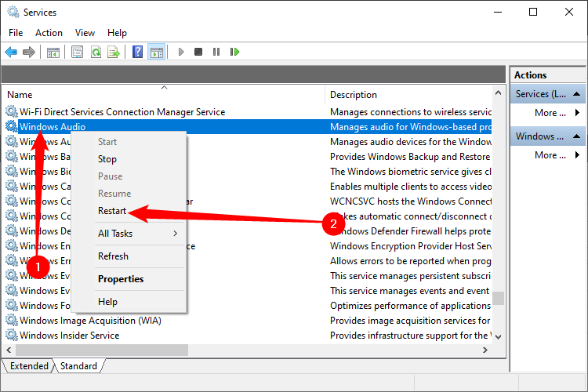Click description 'Optimizes performance of applications'
Viewport: 588px width, 392px height.
[410, 306]
